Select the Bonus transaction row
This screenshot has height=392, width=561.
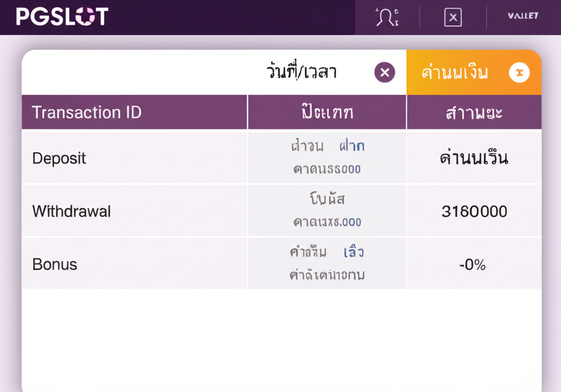pyautogui.click(x=54, y=264)
